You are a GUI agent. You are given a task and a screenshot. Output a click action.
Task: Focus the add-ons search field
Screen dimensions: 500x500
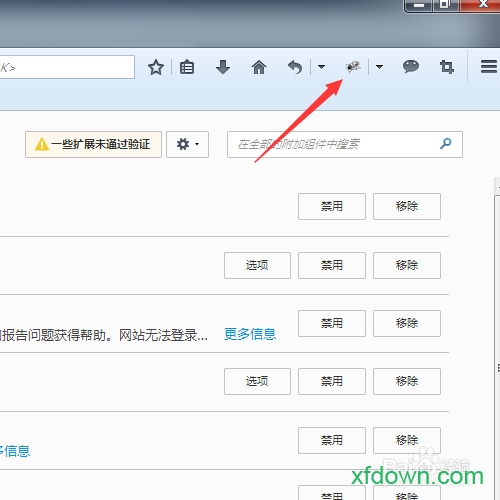pos(345,144)
